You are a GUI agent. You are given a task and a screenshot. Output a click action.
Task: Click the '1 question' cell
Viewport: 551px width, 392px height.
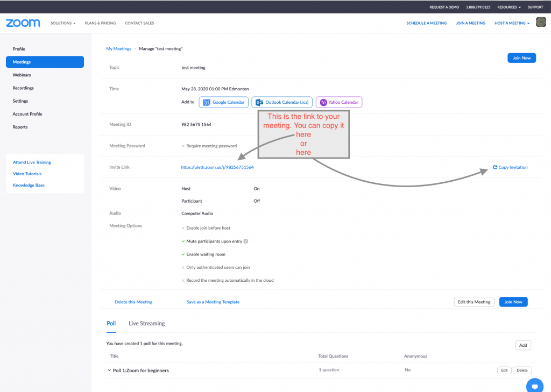coord(329,370)
